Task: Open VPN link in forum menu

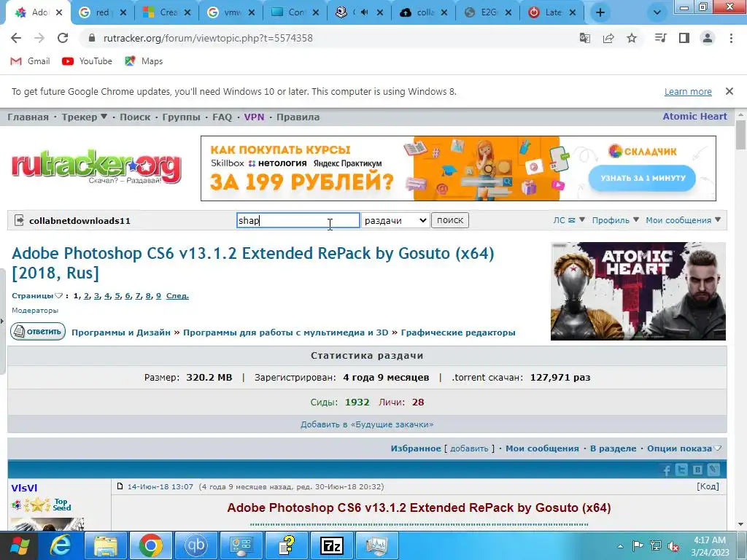Action: (254, 117)
